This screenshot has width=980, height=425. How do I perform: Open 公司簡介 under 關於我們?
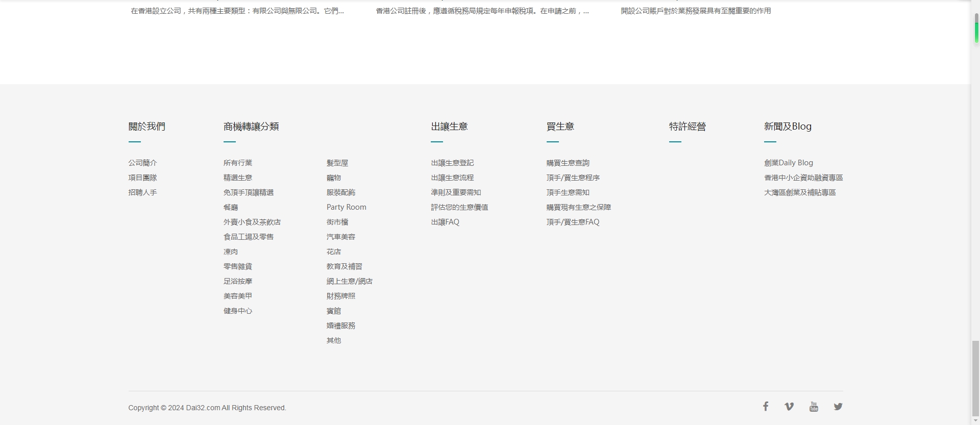click(142, 163)
